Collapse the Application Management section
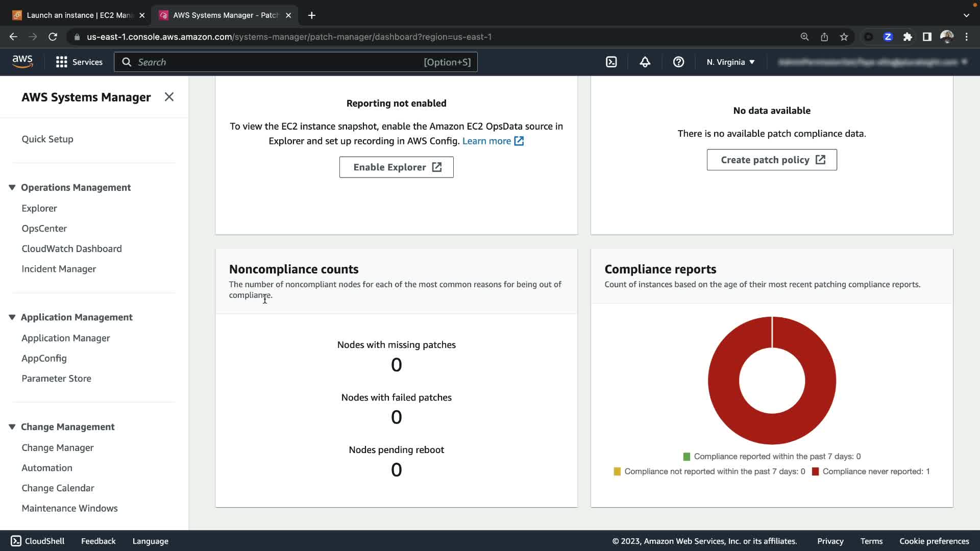Viewport: 980px width, 551px height. pos(12,317)
